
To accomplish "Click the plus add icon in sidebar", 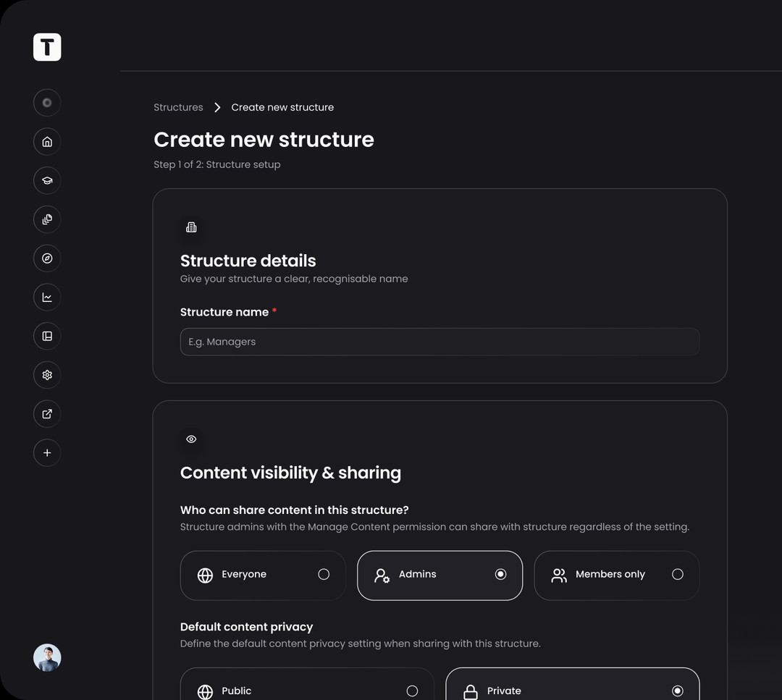I will tap(47, 452).
